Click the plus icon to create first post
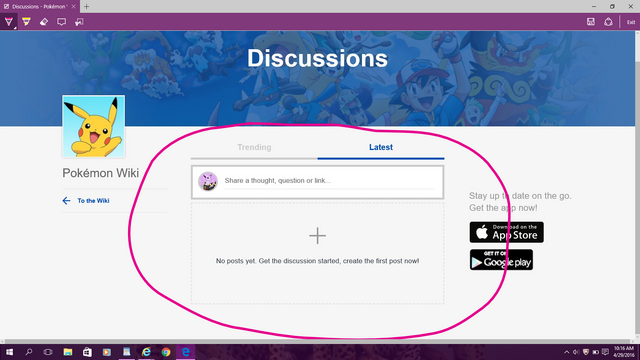This screenshot has width=640, height=360. (x=317, y=236)
